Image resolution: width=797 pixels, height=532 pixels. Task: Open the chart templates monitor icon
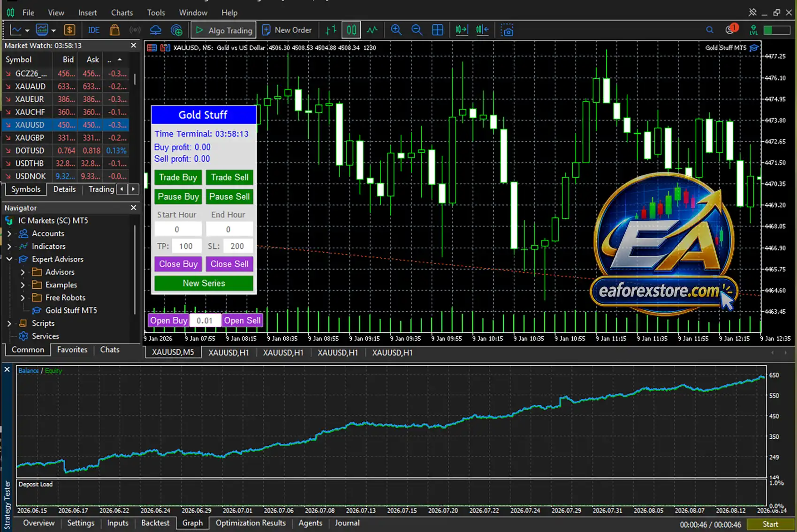(42, 30)
